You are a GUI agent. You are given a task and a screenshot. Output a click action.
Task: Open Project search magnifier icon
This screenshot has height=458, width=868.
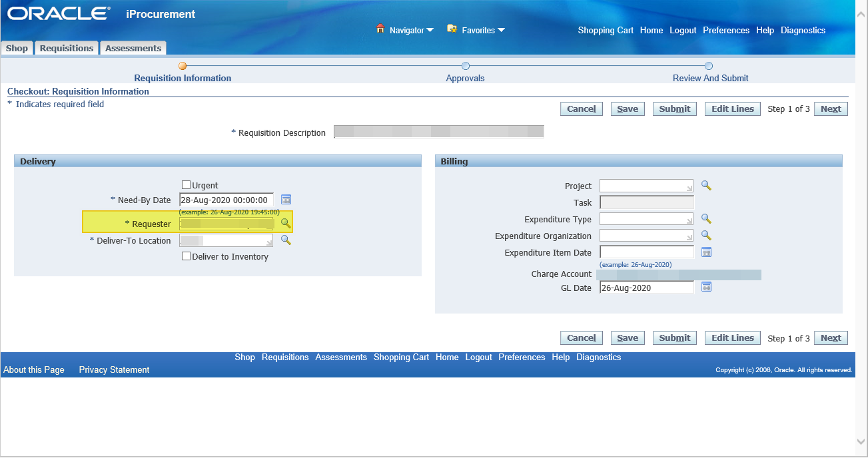(x=706, y=186)
